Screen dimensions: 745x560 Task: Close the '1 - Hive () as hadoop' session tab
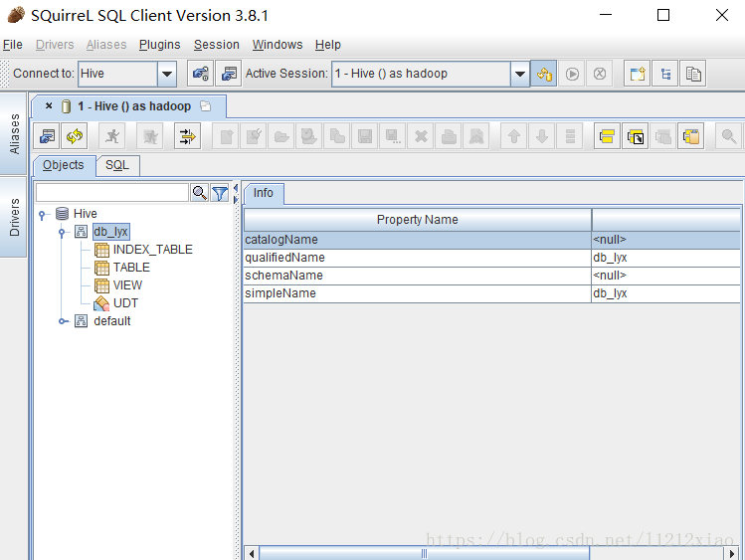point(49,105)
